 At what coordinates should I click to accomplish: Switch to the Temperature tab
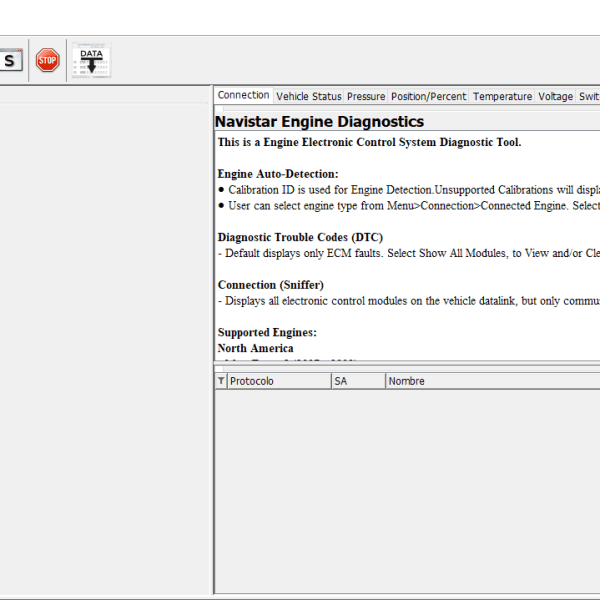point(502,96)
